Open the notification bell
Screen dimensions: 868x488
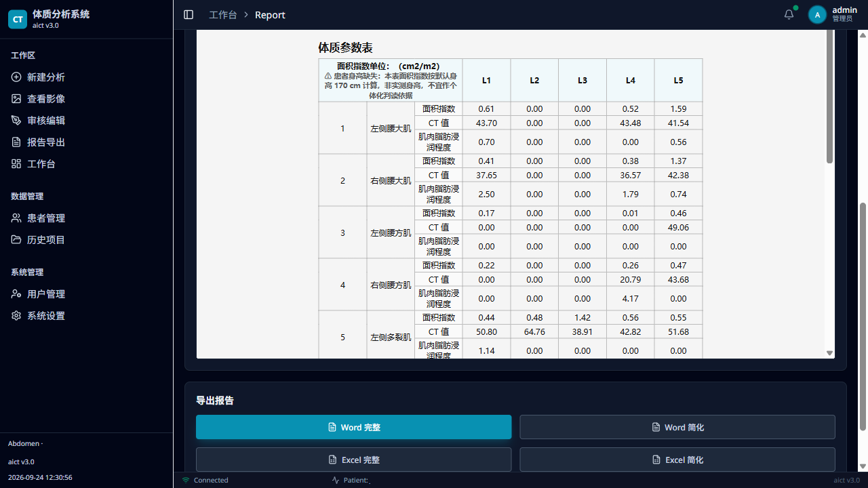click(789, 15)
